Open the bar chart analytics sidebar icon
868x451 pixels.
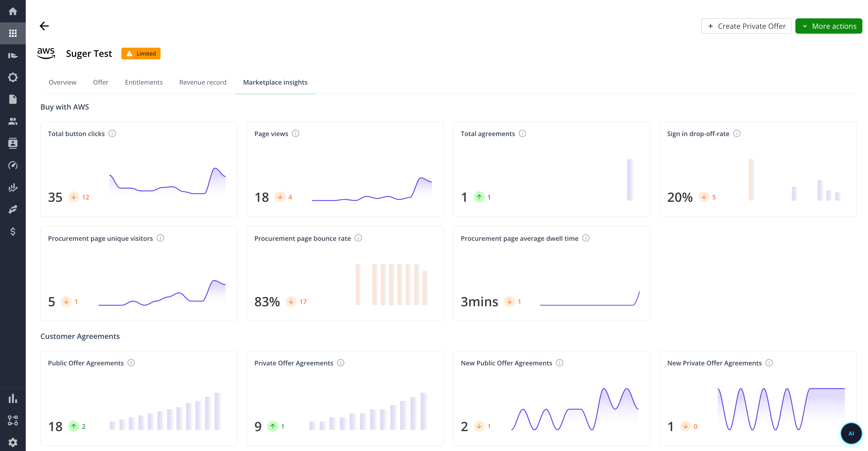[13, 399]
